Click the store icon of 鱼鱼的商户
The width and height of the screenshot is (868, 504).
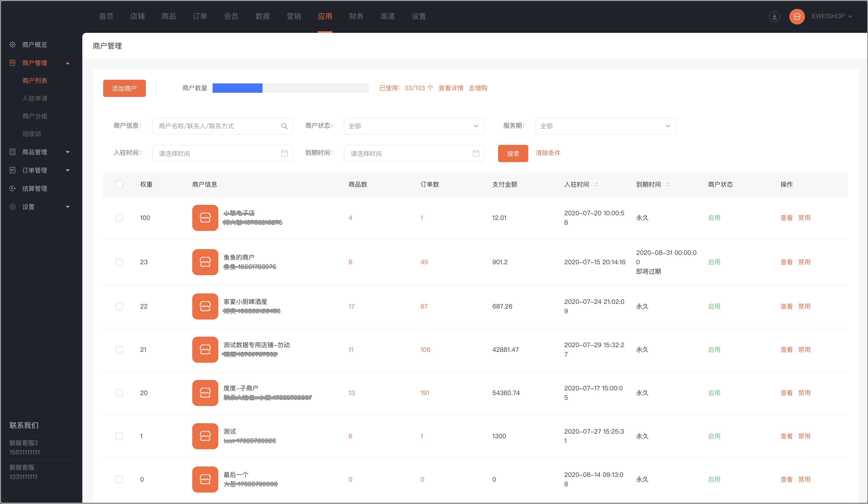[205, 262]
